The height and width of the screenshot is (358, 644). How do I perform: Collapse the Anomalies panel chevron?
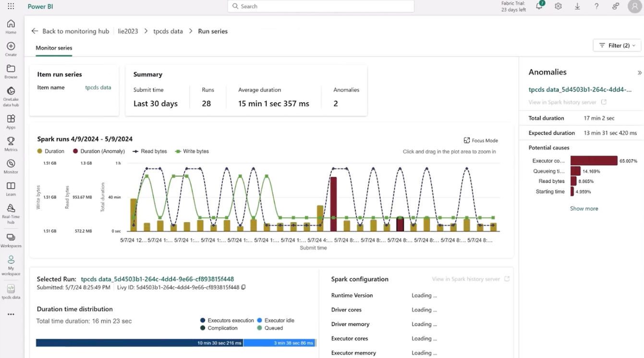point(639,73)
